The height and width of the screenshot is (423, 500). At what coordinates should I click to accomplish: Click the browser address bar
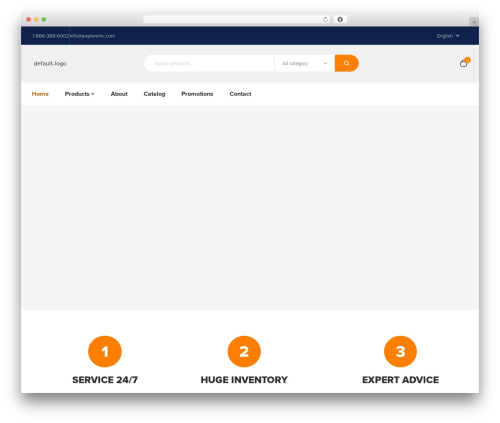tap(237, 19)
